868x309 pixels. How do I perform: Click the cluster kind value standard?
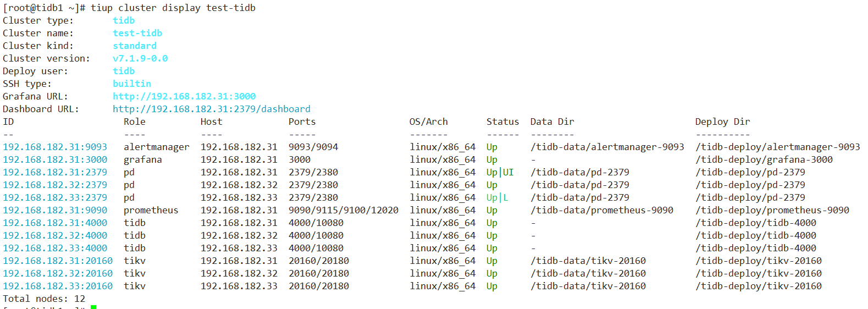135,46
